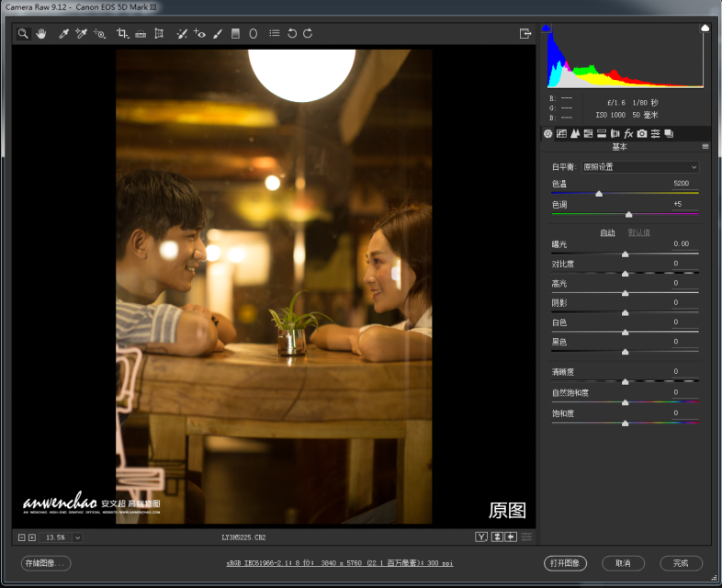This screenshot has width=722, height=588.
Task: Cycle before/after view with Y icon
Action: (x=481, y=537)
